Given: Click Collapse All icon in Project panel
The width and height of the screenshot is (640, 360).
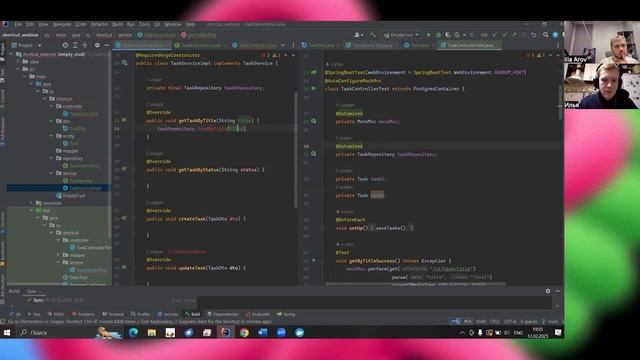Looking at the screenshot, I should pos(85,45).
